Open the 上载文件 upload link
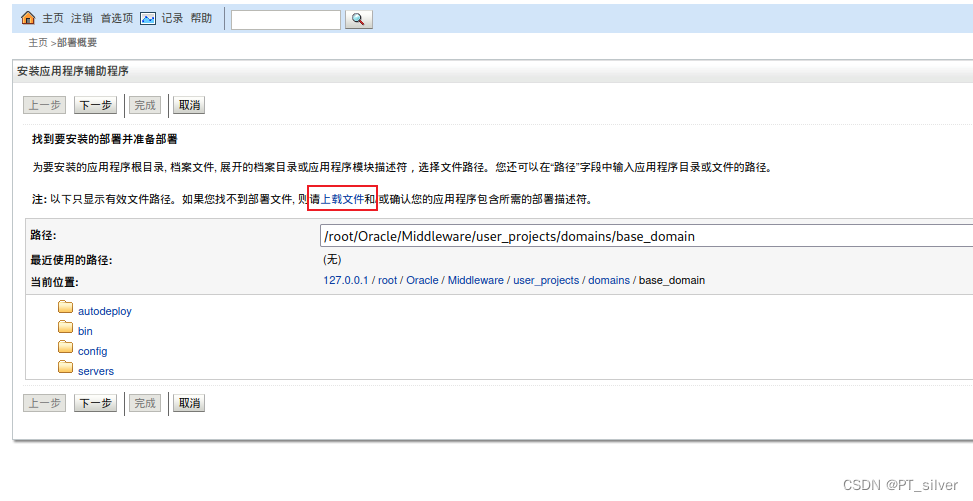 tap(342, 199)
